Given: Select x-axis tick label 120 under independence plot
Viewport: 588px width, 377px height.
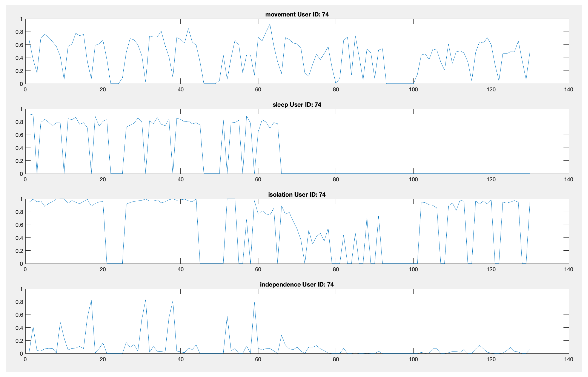Looking at the screenshot, I should click(x=491, y=359).
